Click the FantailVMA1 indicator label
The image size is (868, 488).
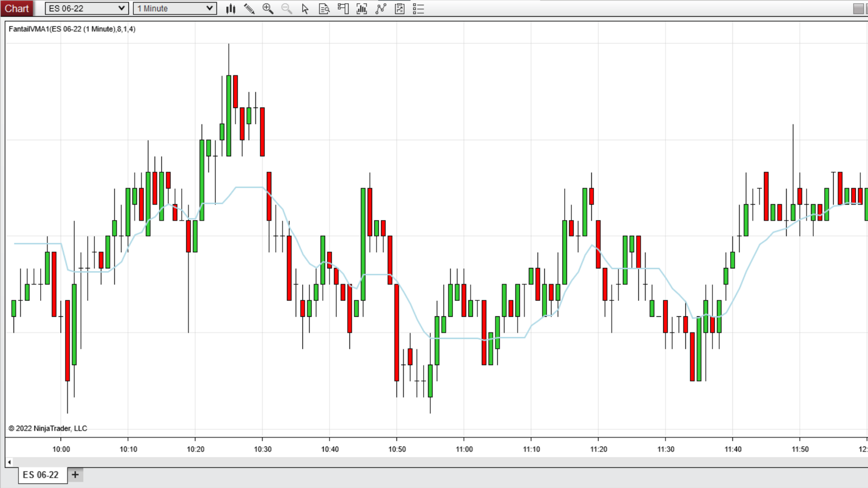[72, 29]
